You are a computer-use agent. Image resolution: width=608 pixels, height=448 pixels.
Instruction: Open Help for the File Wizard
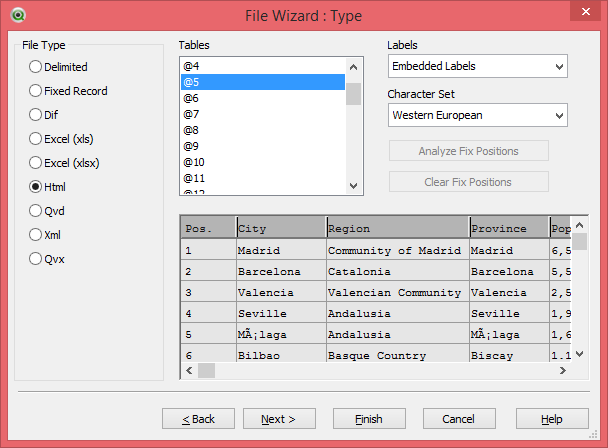click(x=552, y=419)
